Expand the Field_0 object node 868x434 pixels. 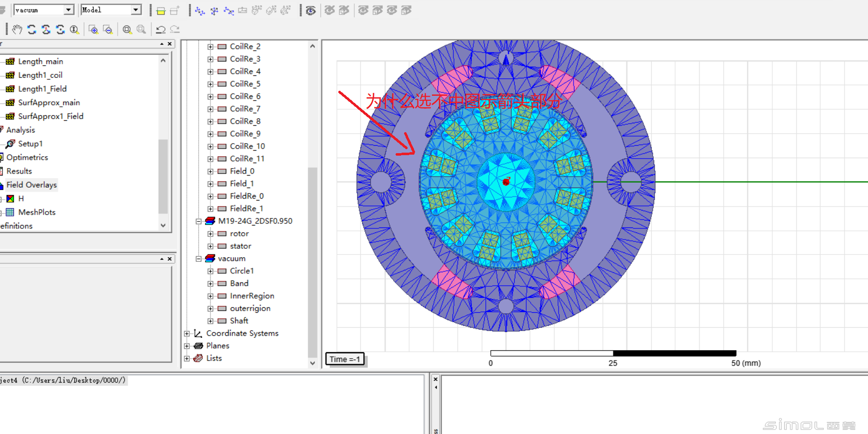pyautogui.click(x=210, y=171)
